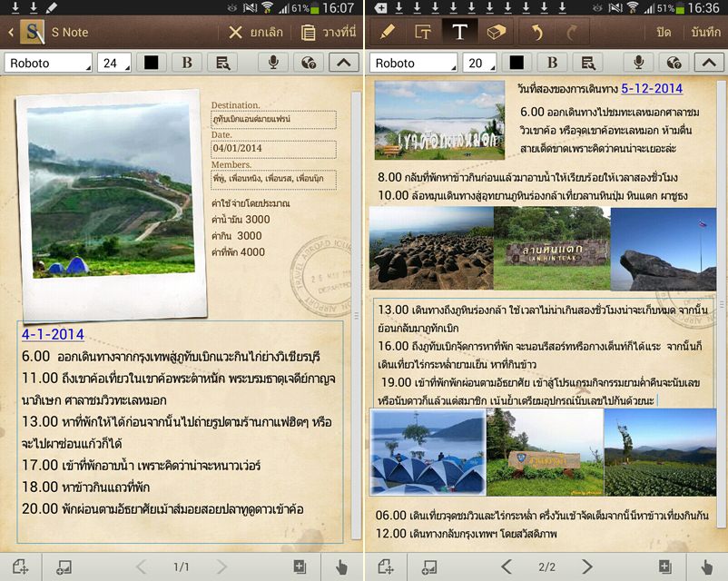
Task: Tap microphone voice input in left toolbar
Action: point(273,63)
